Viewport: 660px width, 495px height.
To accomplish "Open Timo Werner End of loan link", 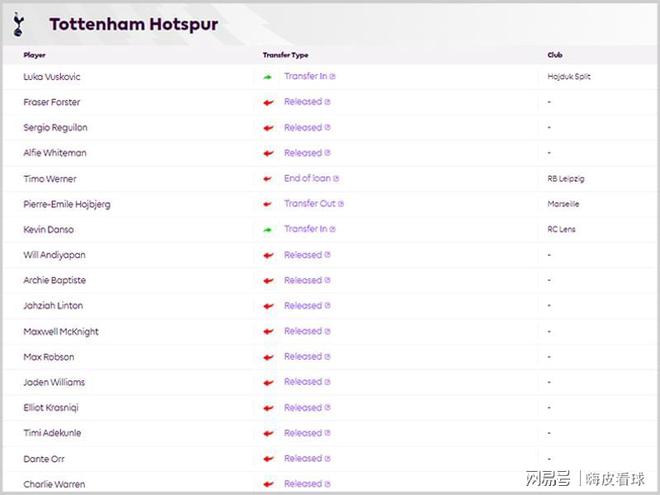I will tap(307, 179).
